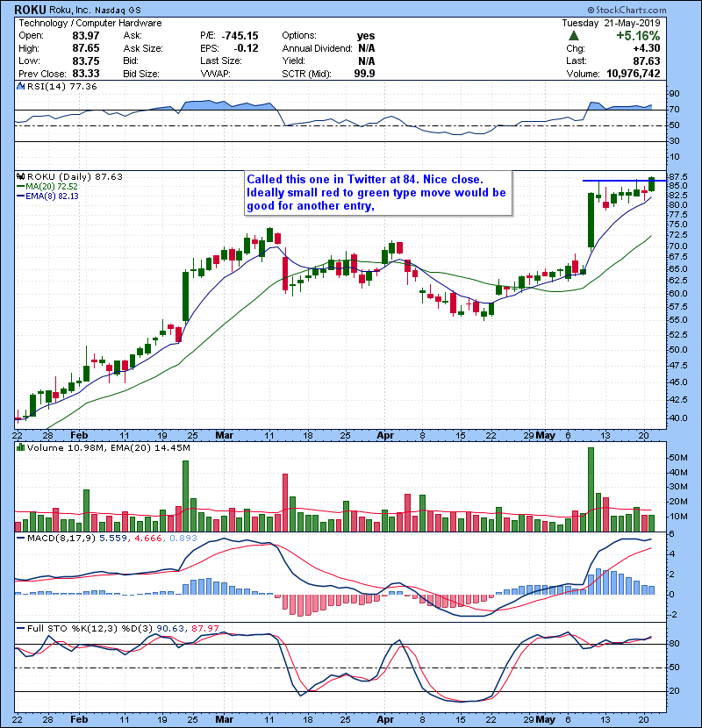Click the SCTR (Mid) value 99.9
The width and height of the screenshot is (702, 728).
[x=364, y=74]
